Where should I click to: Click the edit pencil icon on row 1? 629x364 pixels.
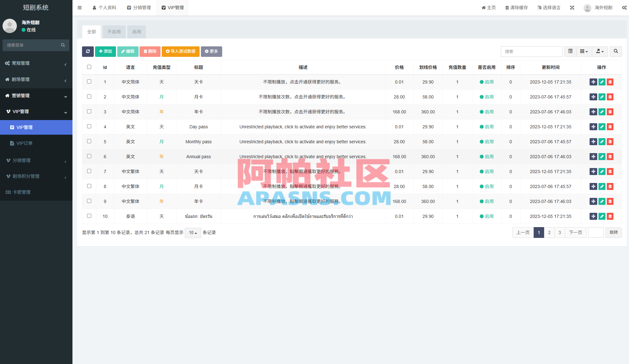602,82
